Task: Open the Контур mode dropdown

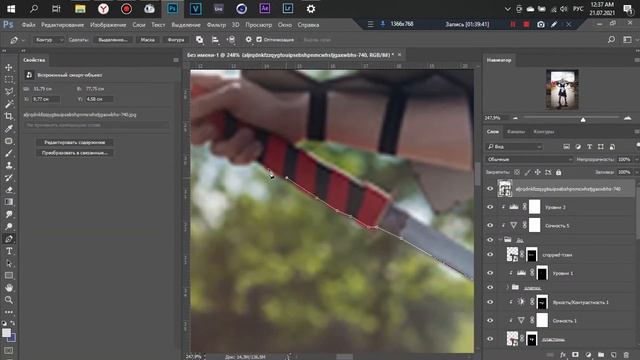Action: pyautogui.click(x=48, y=40)
